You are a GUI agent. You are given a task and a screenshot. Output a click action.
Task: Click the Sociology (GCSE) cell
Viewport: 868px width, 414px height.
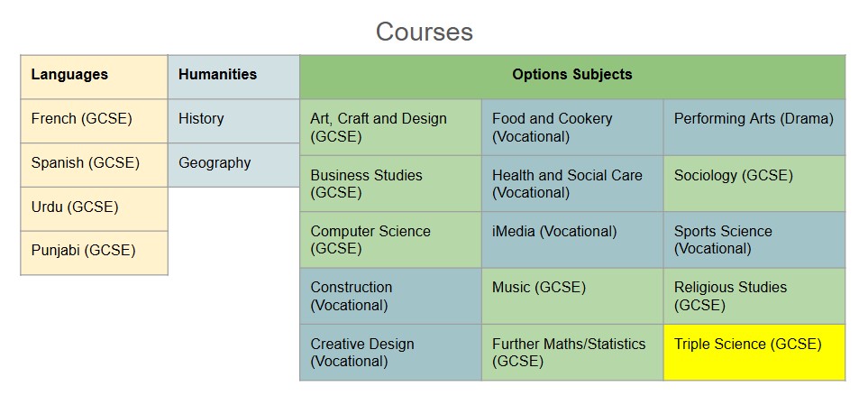pos(754,183)
